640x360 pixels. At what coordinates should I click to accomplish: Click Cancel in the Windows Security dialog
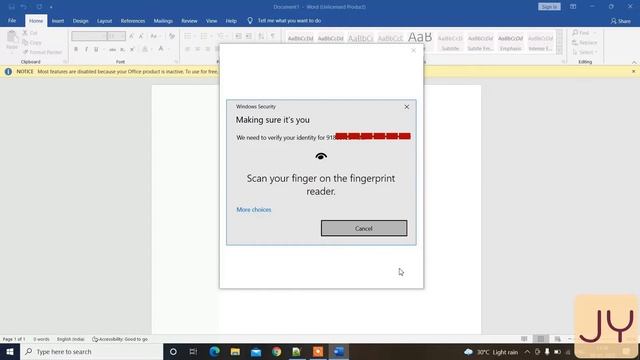pos(364,228)
